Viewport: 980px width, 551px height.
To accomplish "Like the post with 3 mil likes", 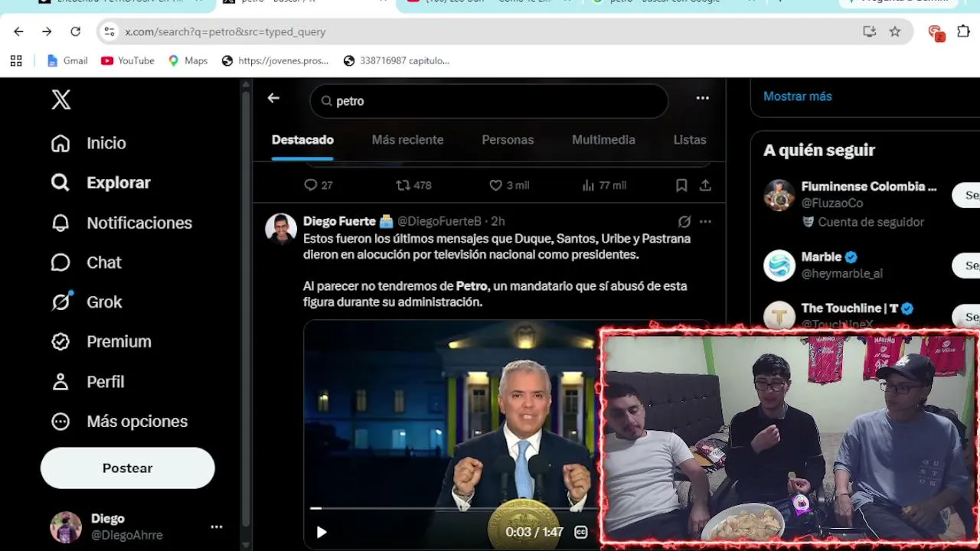I will tap(495, 185).
